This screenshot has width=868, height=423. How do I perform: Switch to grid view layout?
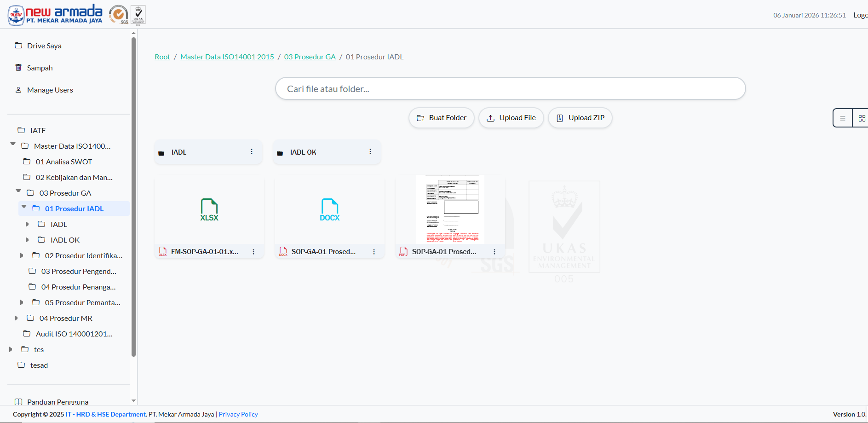[861, 118]
